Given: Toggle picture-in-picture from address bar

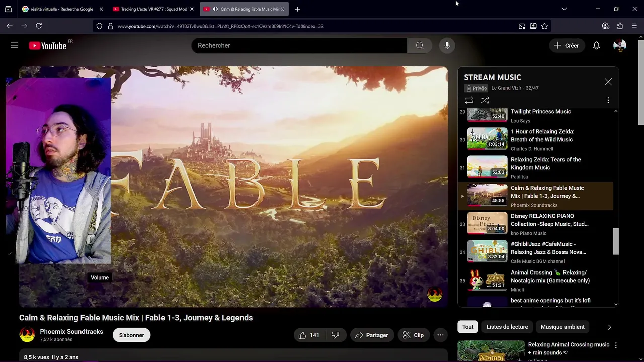Looking at the screenshot, I should [522, 26].
